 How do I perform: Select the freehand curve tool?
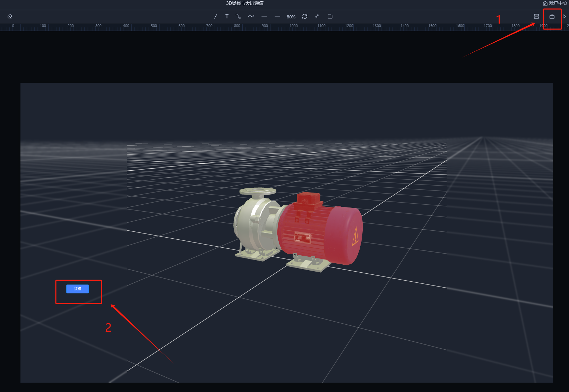(251, 16)
